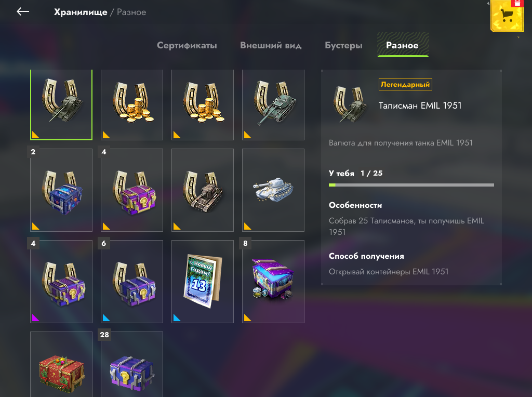
Task: Select the gray tank talisman in first row
Action: coord(273,105)
